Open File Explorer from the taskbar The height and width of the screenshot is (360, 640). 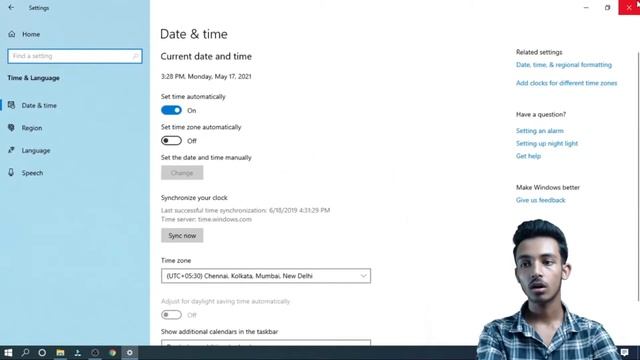[x=60, y=353]
